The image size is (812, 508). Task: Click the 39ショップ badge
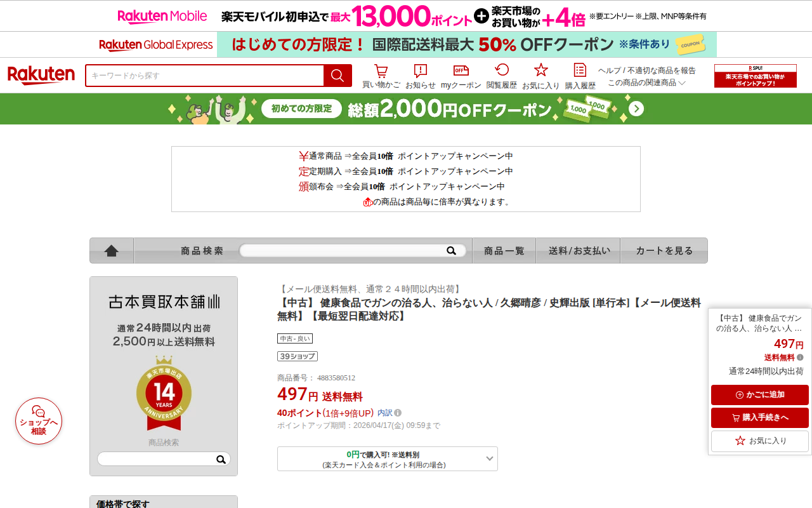(298, 356)
